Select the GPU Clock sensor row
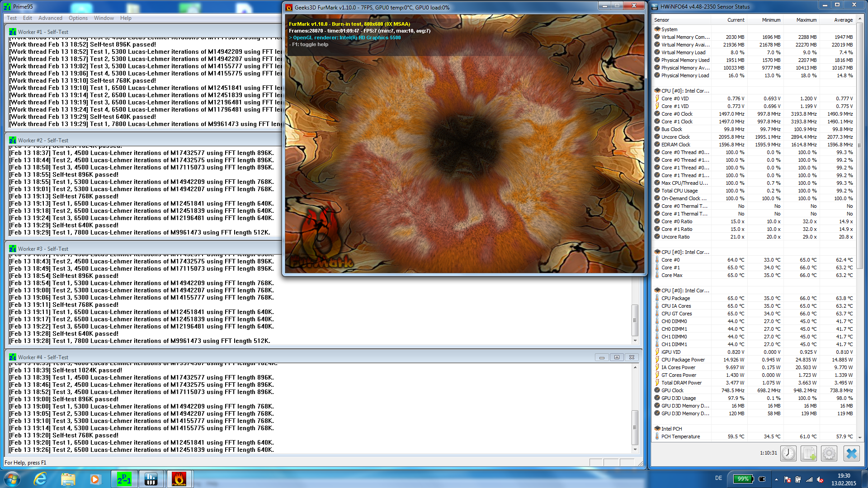The image size is (868, 488). [754, 390]
